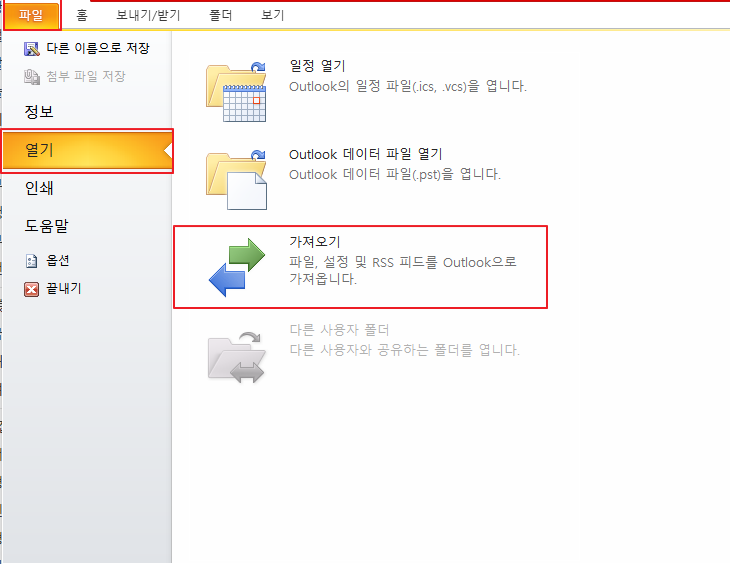
Task: Open the 인쇄 section
Action: 39,188
